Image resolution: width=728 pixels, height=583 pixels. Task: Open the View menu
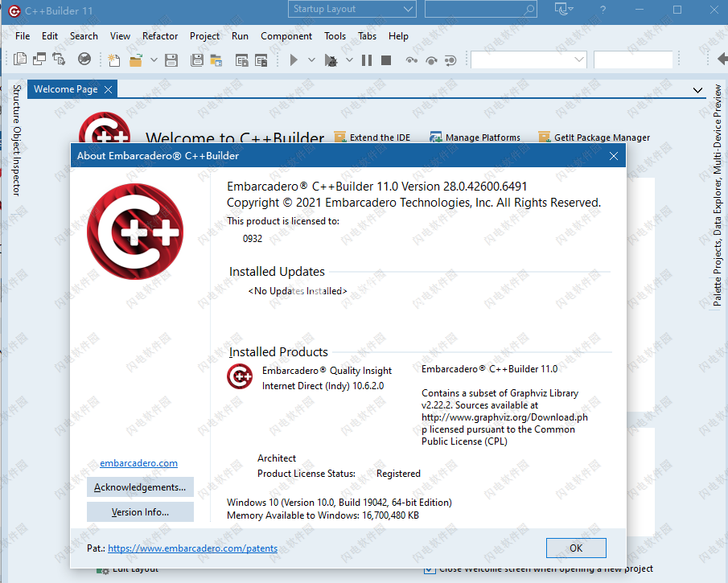120,36
